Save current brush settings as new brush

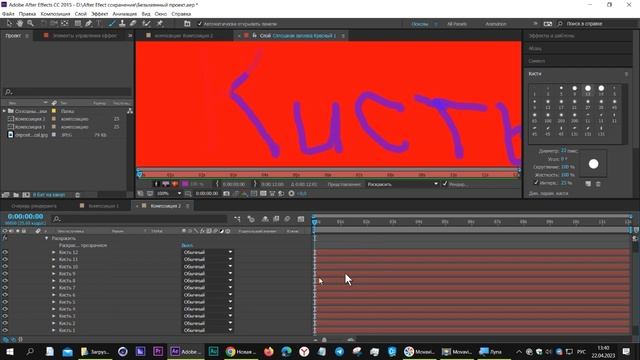tap(588, 184)
